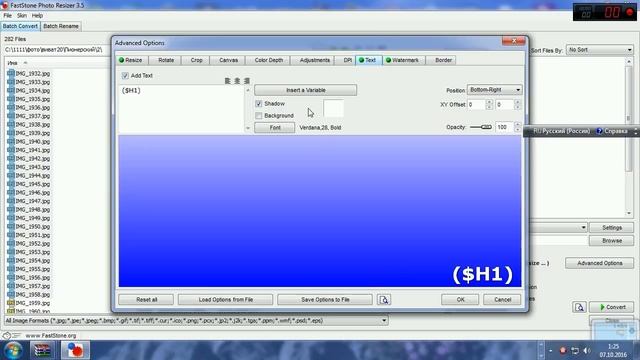
Task: Click the Reset all button
Action: (146, 300)
